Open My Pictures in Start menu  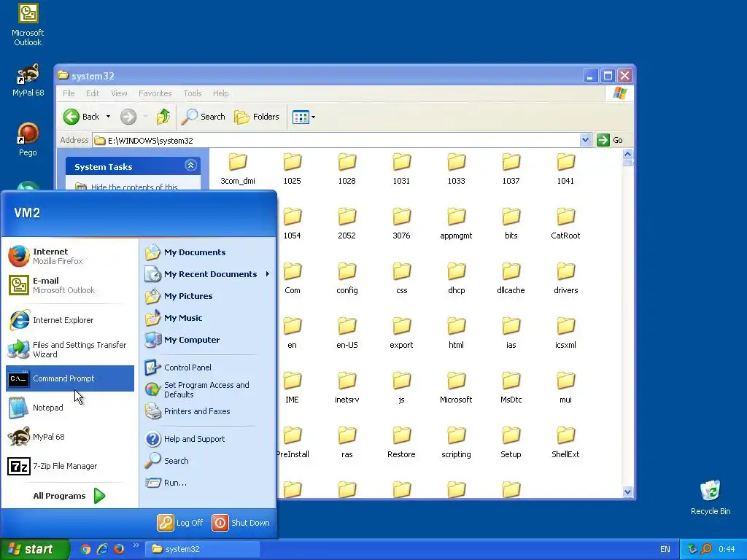point(208,296)
